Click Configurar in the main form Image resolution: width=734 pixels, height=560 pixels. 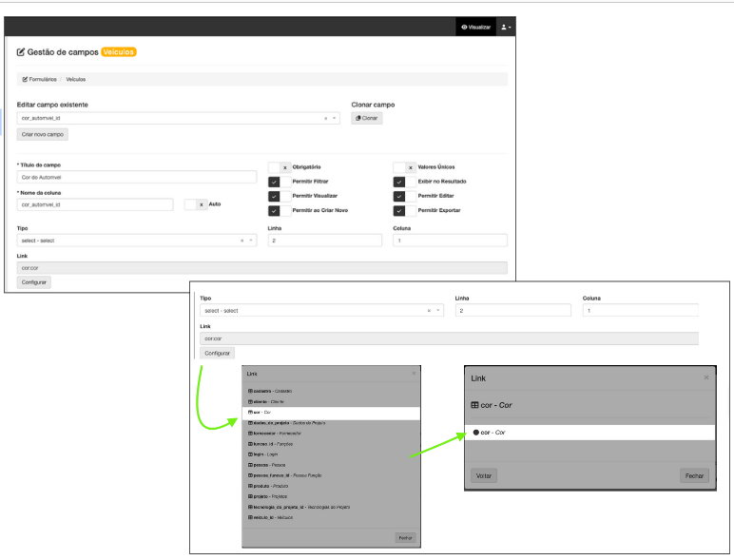pyautogui.click(x=34, y=282)
